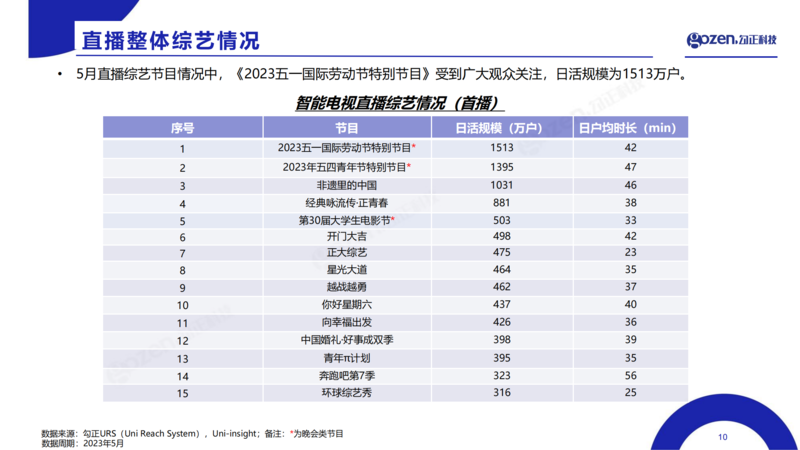The height and width of the screenshot is (450, 800).
Task: Click the page number 10 badge
Action: [722, 436]
